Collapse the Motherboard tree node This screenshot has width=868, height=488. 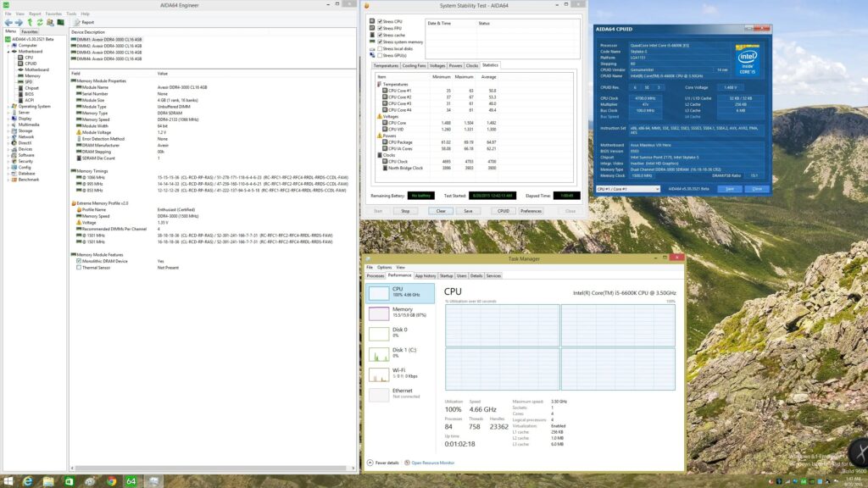[8, 52]
